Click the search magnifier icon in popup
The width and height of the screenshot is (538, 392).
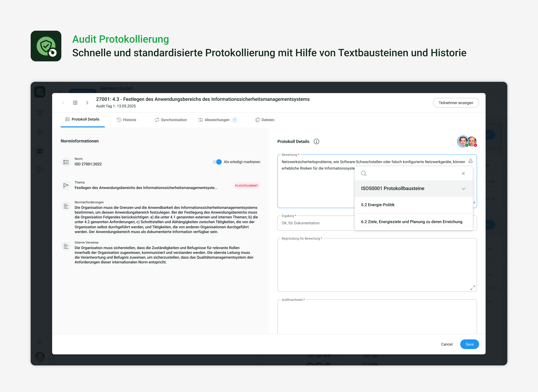coord(364,173)
